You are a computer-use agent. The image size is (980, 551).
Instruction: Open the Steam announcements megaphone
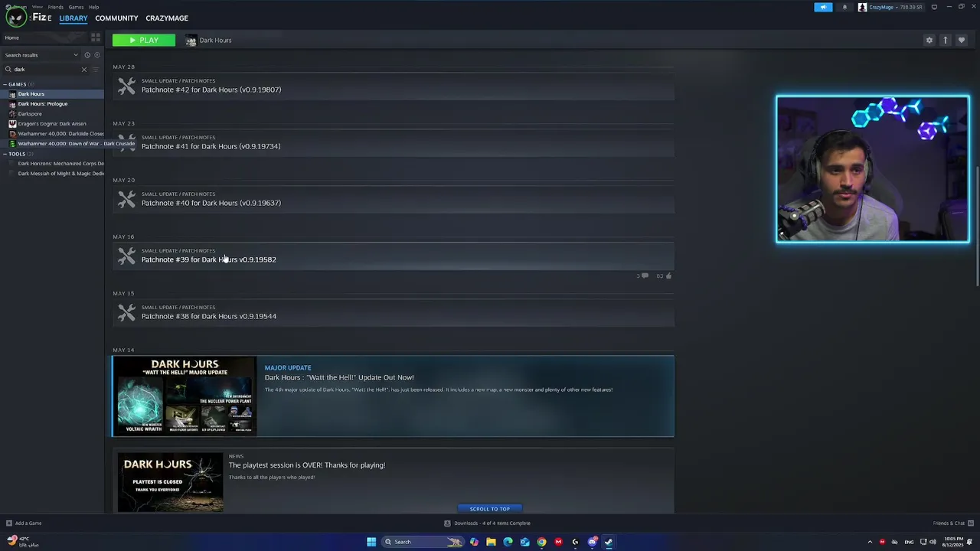pyautogui.click(x=823, y=7)
